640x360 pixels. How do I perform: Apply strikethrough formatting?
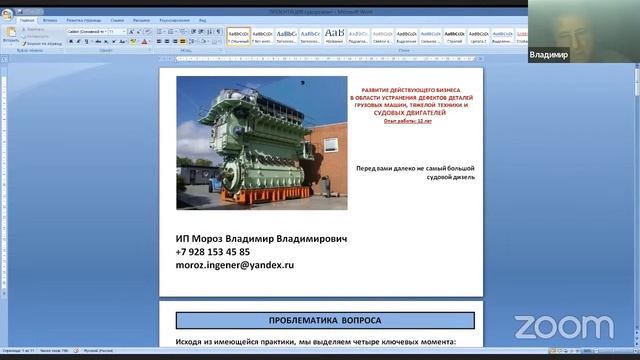pyautogui.click(x=98, y=42)
